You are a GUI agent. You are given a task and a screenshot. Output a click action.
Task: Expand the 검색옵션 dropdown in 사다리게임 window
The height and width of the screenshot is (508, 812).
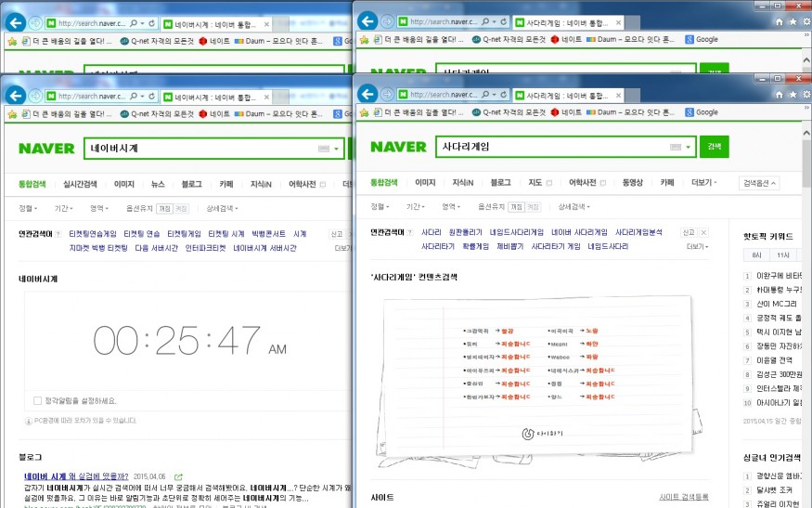759,183
